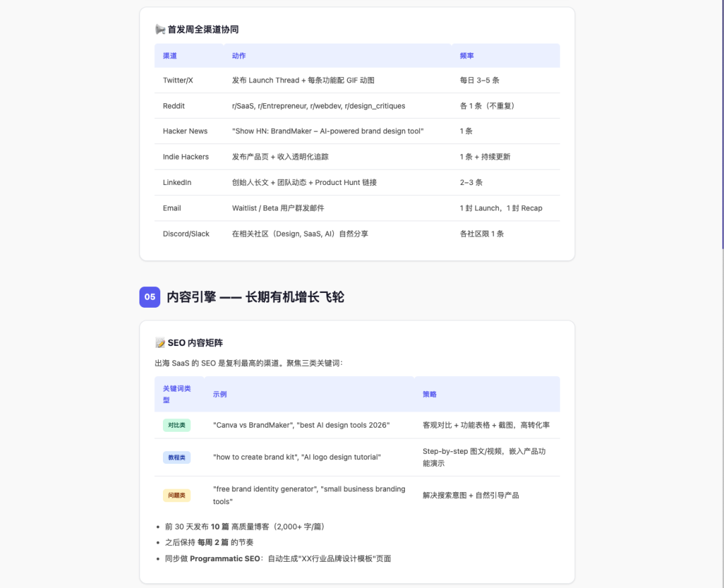Click Waitlist / Beta 用户群发邮件 text
The width and height of the screenshot is (724, 588).
tap(278, 209)
